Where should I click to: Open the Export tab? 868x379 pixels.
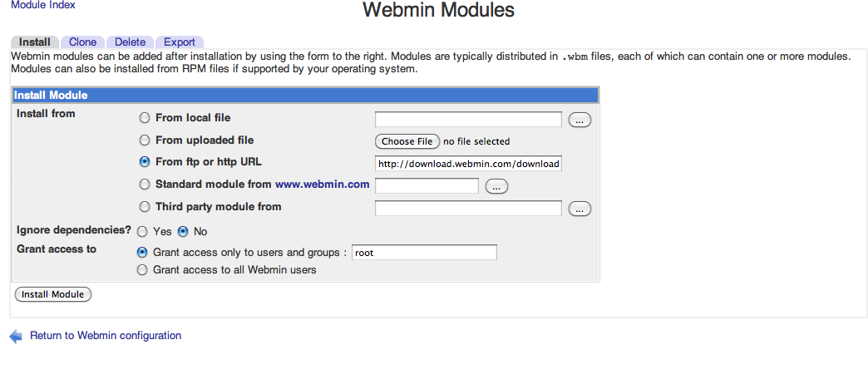[180, 42]
